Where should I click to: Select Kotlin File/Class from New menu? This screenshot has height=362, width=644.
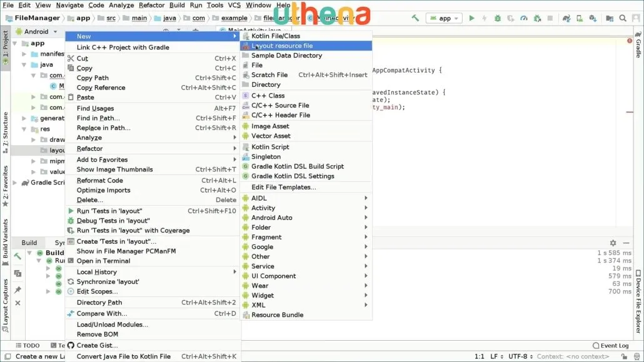click(x=306, y=36)
